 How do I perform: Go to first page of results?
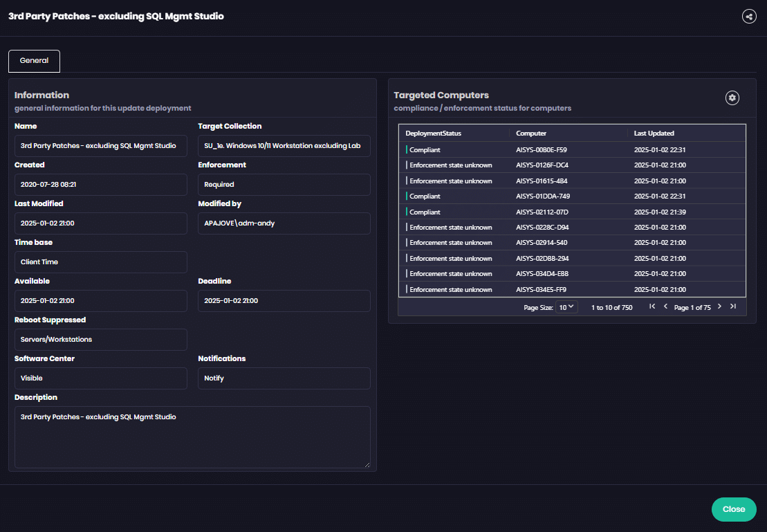coord(652,306)
